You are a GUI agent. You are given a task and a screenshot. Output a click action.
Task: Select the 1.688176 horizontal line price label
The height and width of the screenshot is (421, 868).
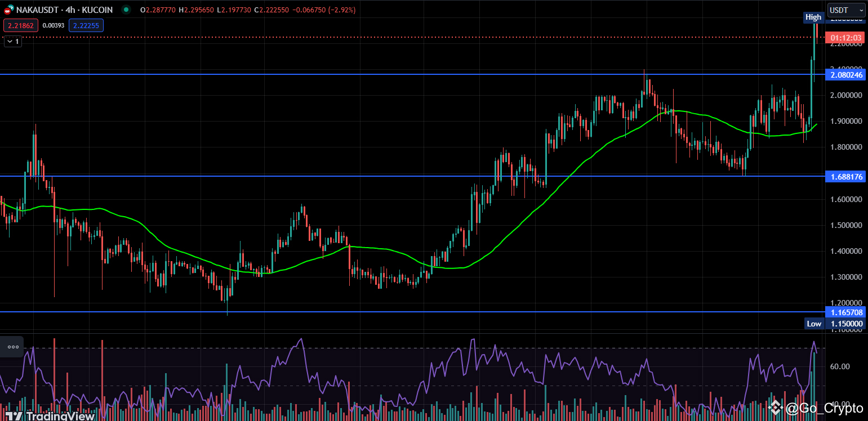(x=845, y=177)
